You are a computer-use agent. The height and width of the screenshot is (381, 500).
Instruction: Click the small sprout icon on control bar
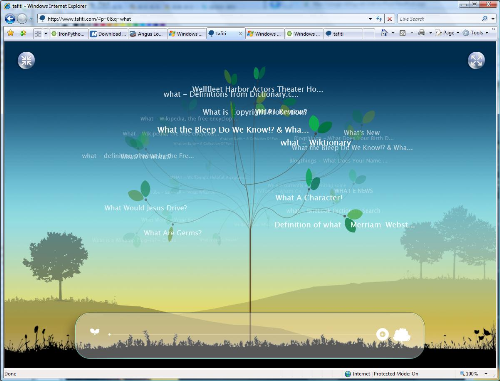(x=95, y=332)
